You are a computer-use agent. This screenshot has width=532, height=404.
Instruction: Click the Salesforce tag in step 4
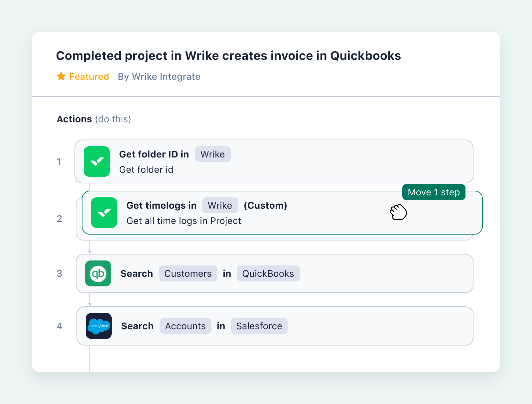coord(259,326)
